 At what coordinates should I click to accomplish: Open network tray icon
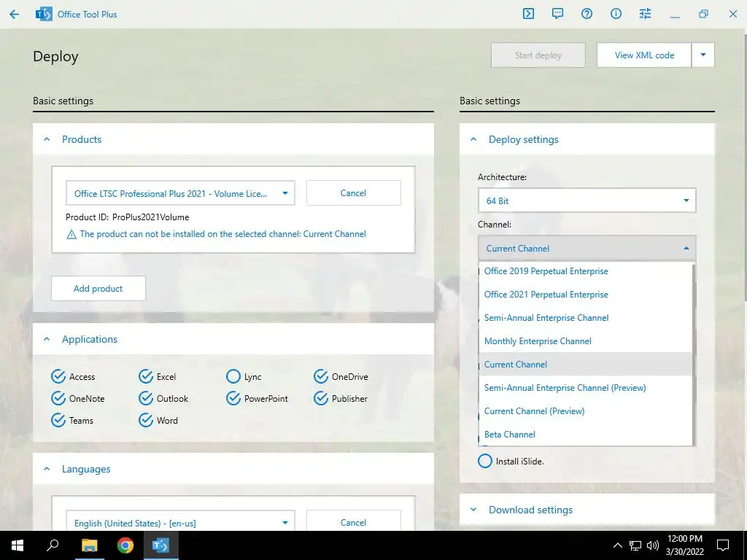635,545
